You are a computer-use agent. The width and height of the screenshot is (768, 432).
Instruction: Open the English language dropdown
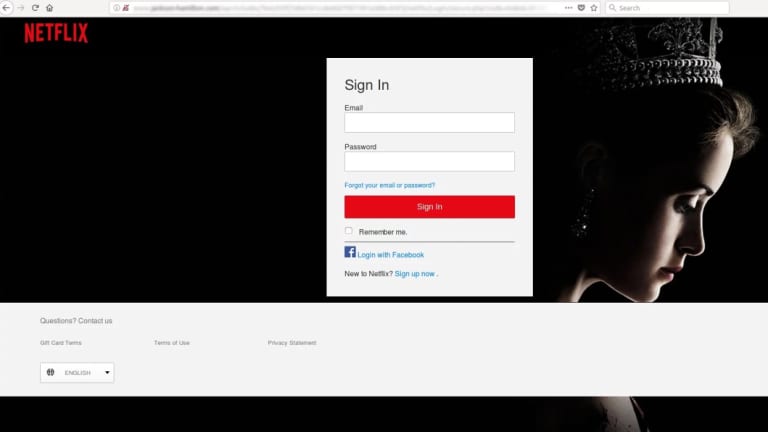tap(77, 373)
